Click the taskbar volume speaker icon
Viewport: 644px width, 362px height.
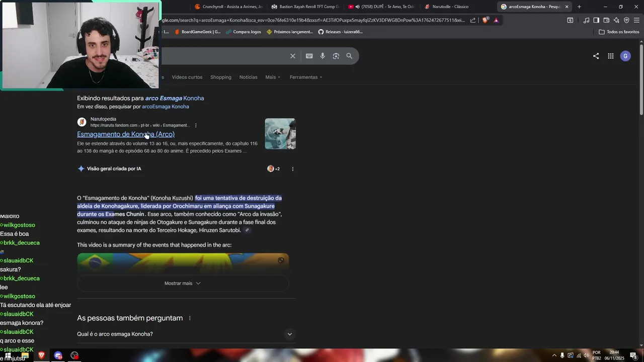(586, 355)
